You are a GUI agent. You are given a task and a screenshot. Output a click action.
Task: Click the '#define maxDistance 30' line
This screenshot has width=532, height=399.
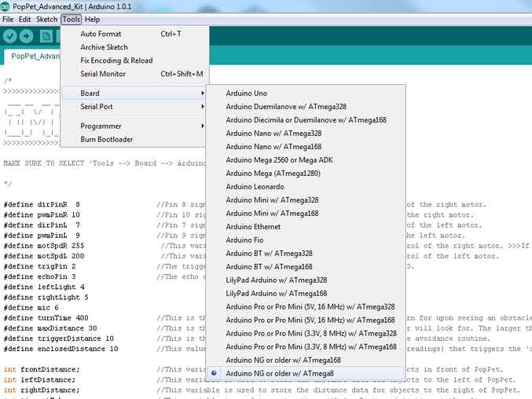[x=50, y=328]
